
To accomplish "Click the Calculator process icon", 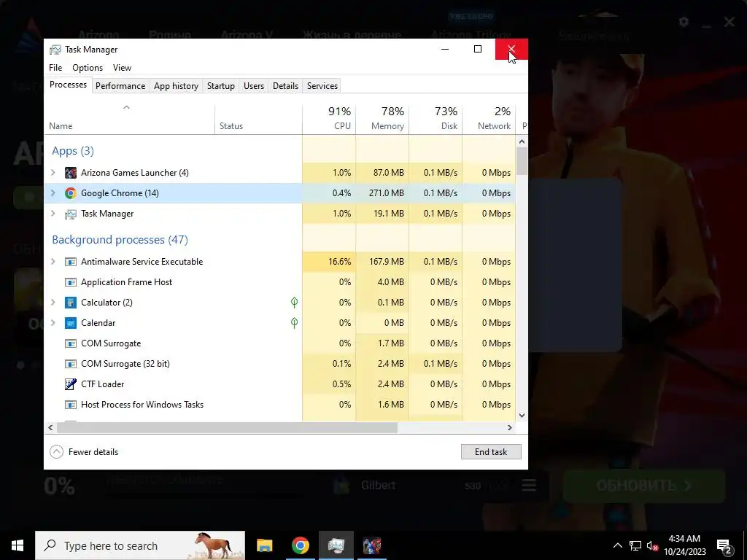I will coord(71,303).
